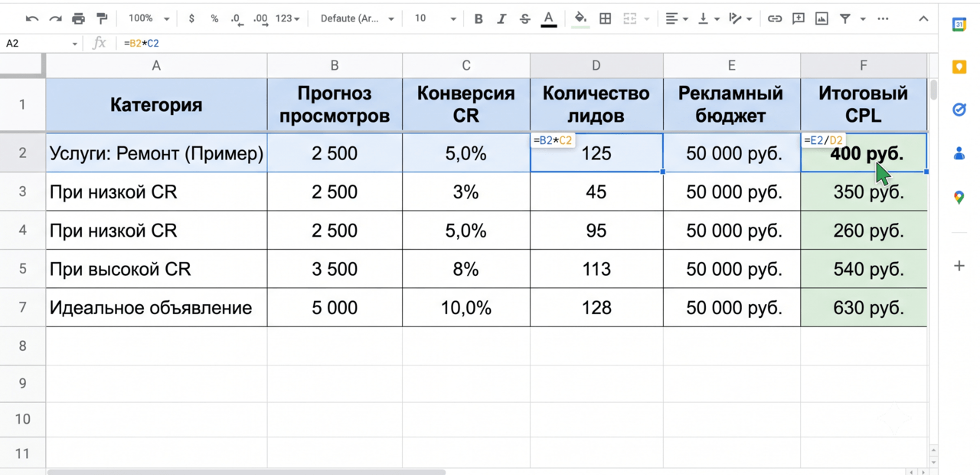Open the text color picker
980x475 pixels.
[x=549, y=19]
